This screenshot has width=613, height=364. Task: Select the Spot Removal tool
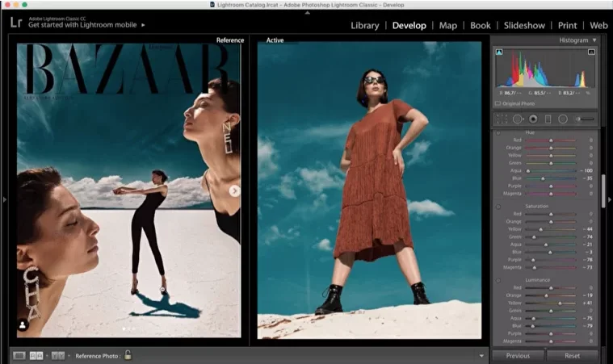517,119
